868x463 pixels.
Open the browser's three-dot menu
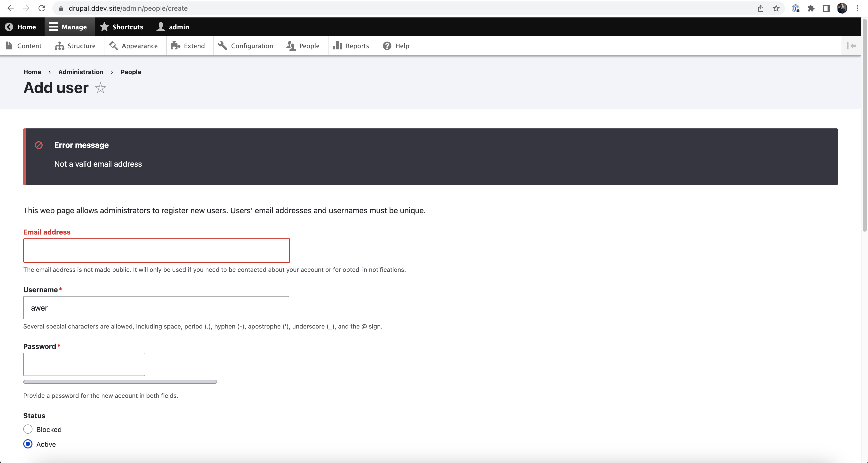click(858, 8)
